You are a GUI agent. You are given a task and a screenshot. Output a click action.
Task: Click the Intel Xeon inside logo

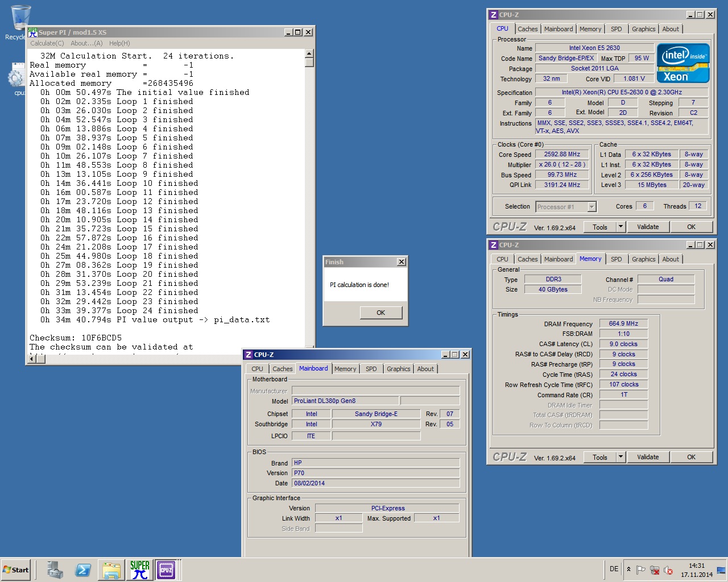683,63
